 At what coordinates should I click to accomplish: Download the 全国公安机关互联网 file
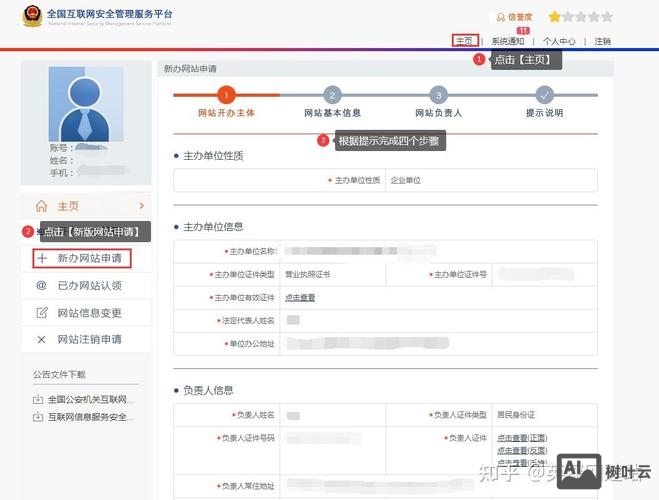[x=91, y=399]
